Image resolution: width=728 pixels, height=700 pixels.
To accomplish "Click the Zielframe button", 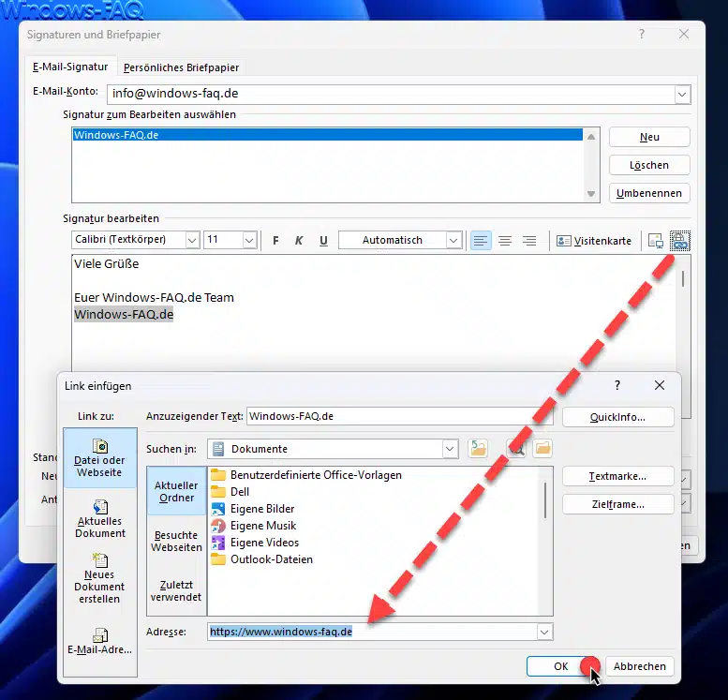I will pyautogui.click(x=618, y=504).
